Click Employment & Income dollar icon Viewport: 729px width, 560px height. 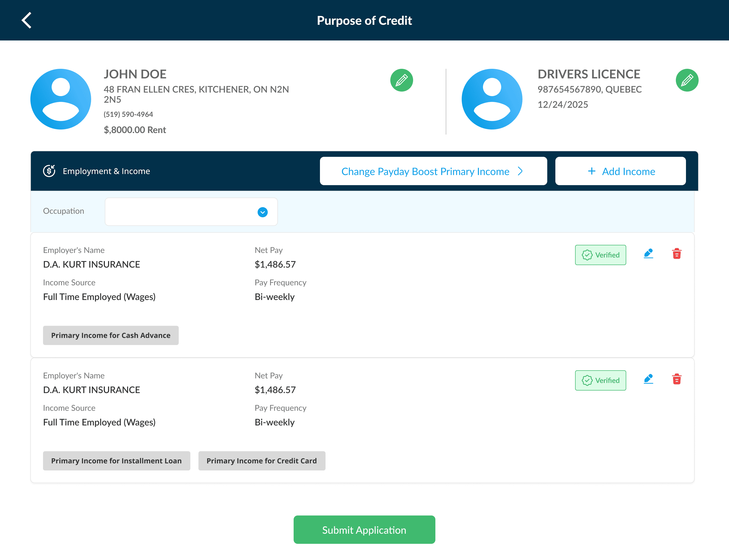coord(49,171)
